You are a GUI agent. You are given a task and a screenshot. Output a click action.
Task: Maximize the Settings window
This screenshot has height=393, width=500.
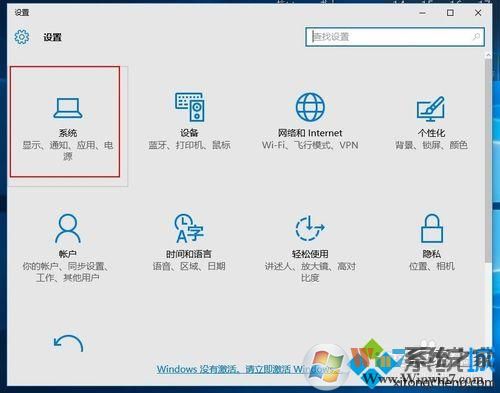450,13
